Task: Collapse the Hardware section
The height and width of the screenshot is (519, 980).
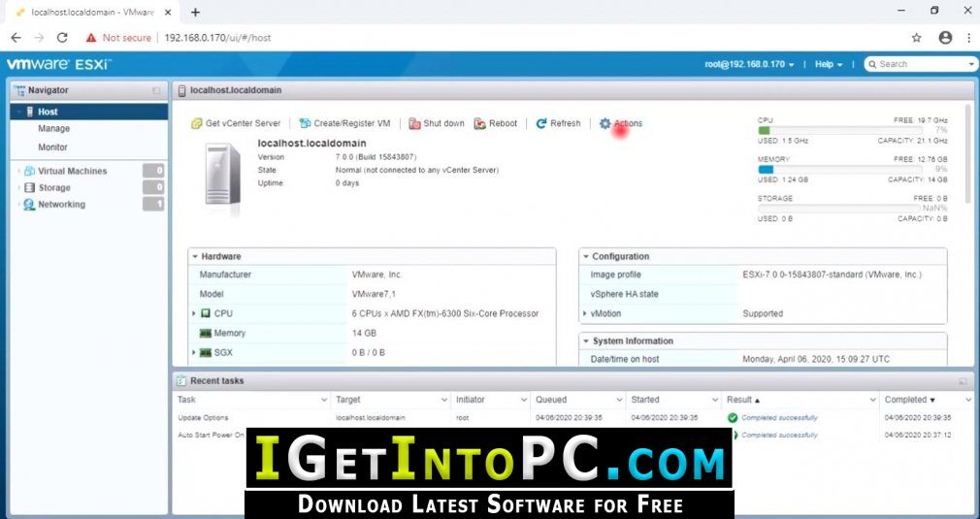Action: coord(195,257)
